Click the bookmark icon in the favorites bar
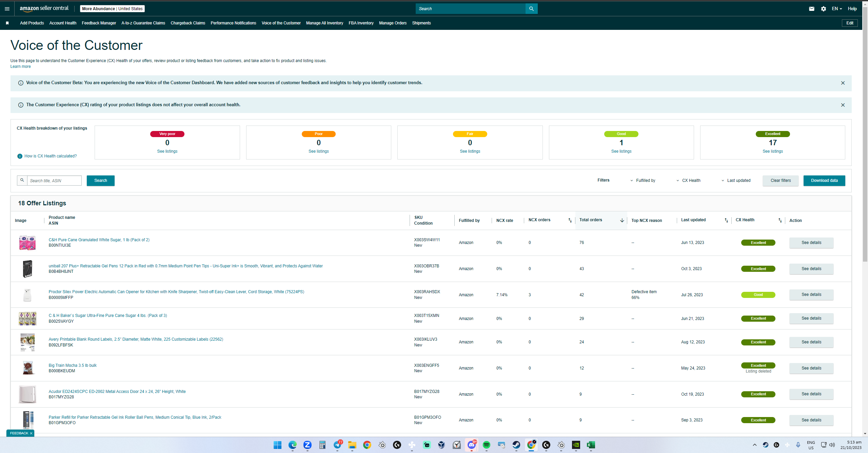 click(7, 23)
